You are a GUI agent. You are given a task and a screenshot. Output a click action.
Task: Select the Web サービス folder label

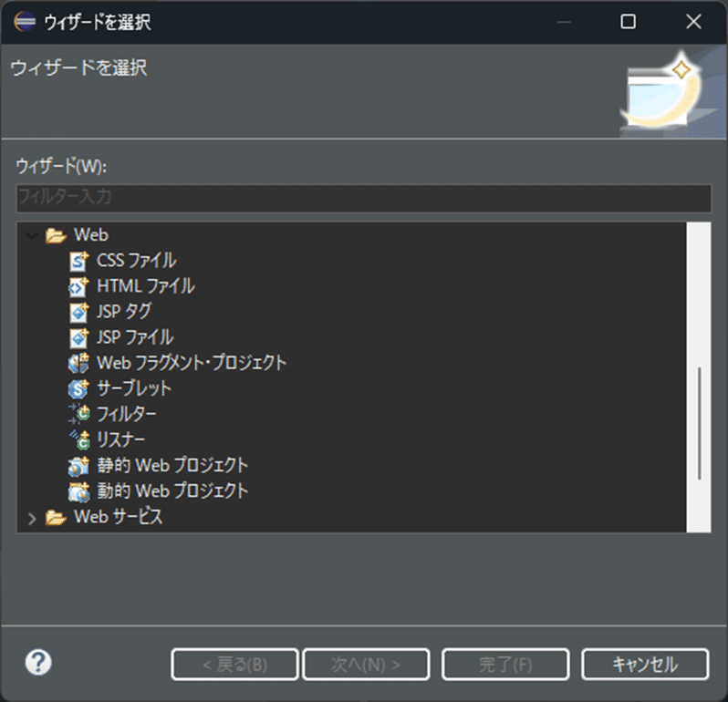(x=119, y=516)
